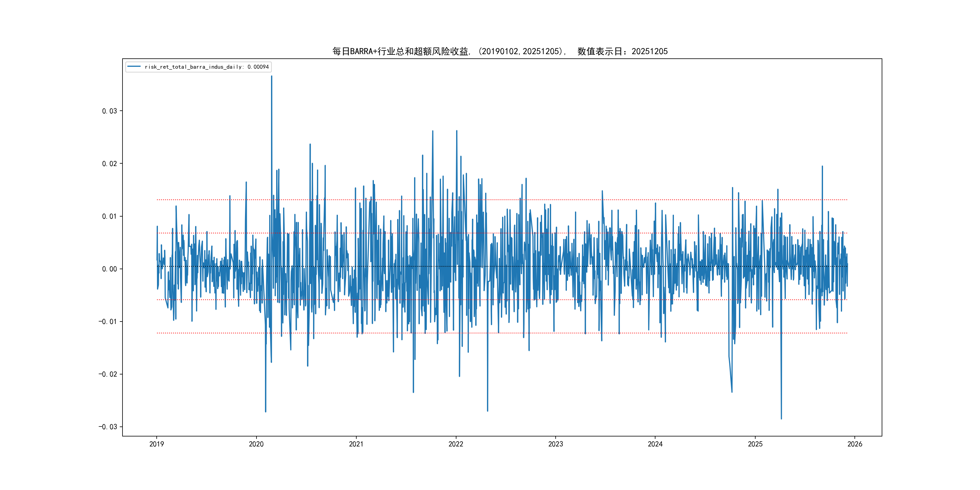This screenshot has width=980, height=490.
Task: Click the 2020 x-axis tick label
Action: (x=256, y=444)
